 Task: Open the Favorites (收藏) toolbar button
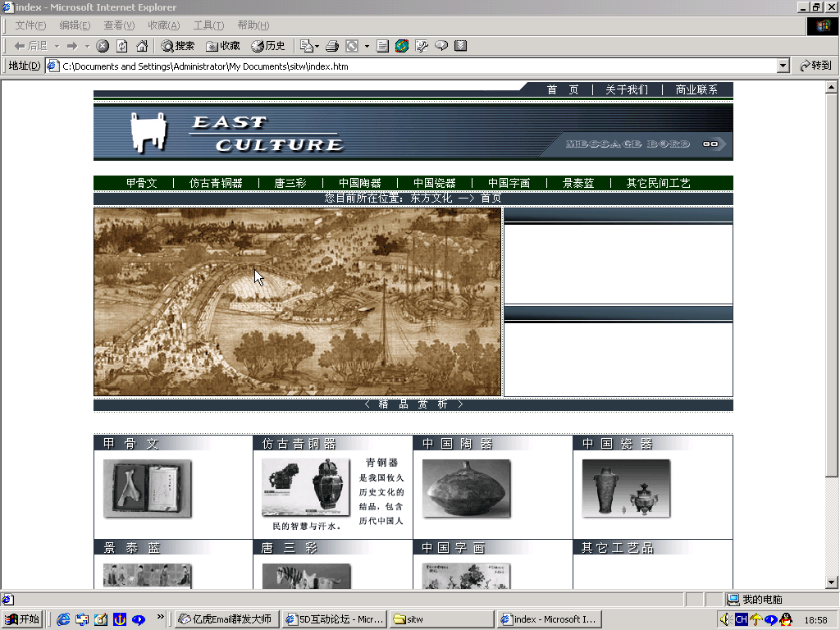[x=223, y=46]
